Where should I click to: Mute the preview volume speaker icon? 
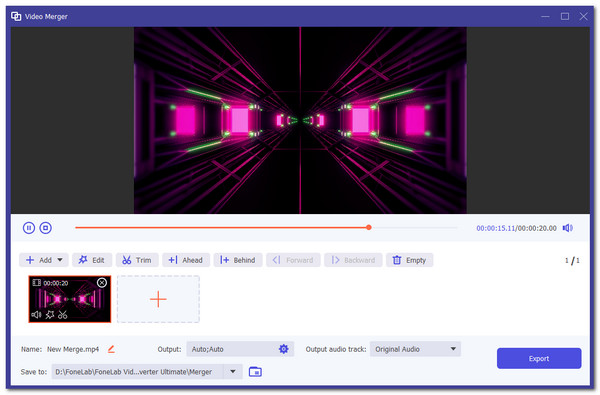tap(567, 228)
